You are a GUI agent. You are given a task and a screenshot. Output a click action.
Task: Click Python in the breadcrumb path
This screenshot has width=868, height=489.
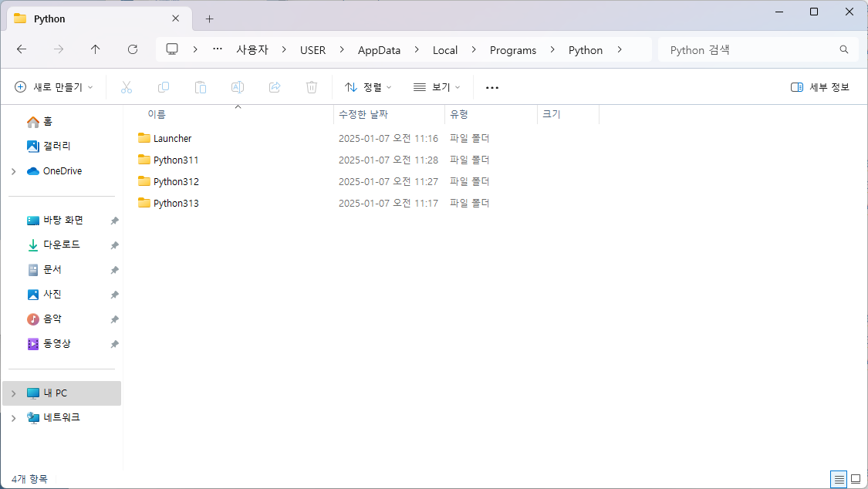tap(586, 50)
